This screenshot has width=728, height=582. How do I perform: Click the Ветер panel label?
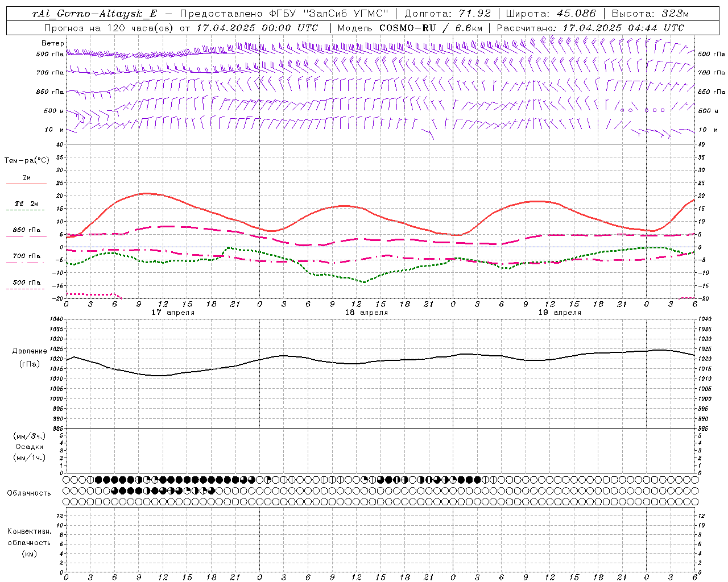click(53, 43)
